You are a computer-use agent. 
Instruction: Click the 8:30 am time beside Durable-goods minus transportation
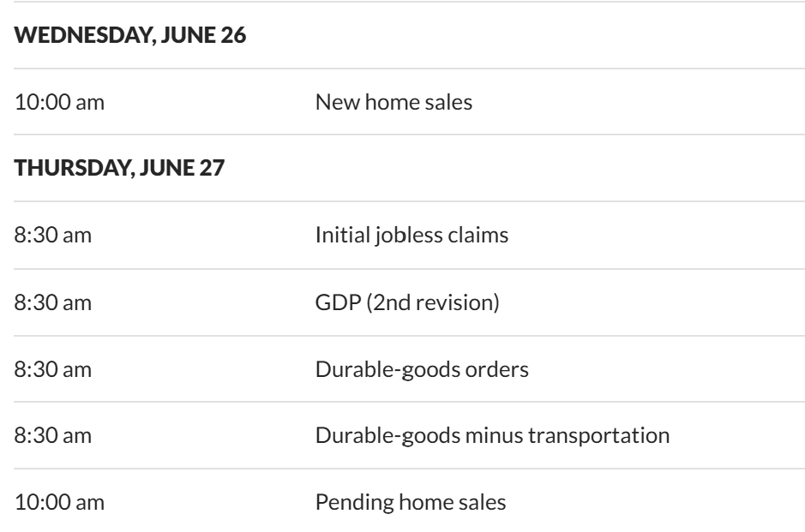53,435
